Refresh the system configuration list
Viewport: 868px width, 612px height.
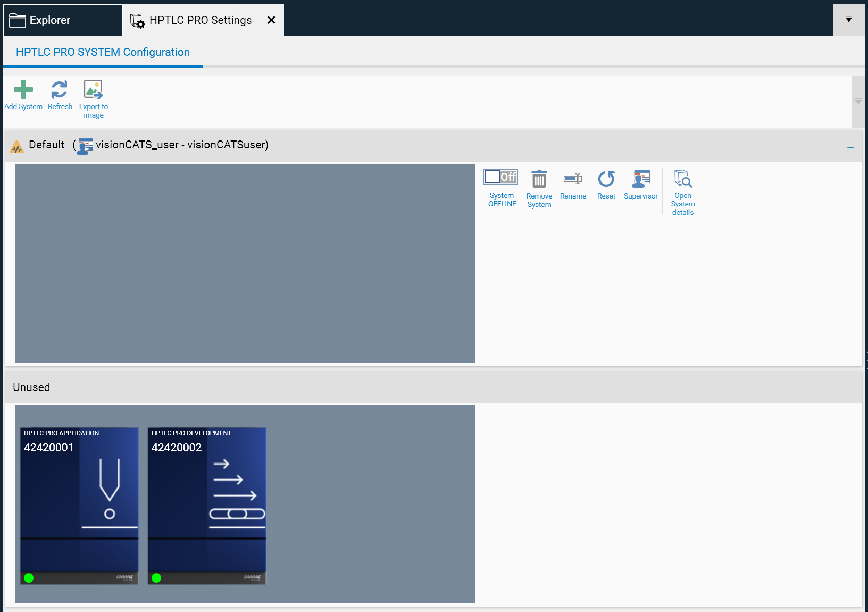click(60, 90)
